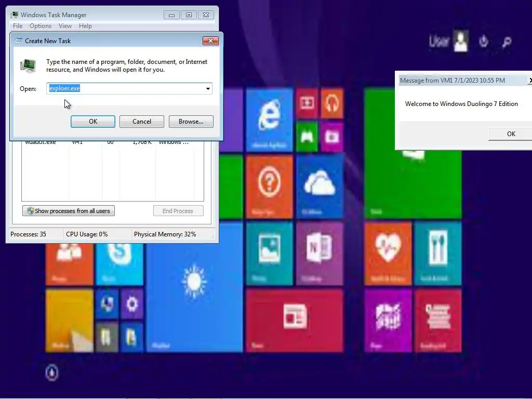Screen dimensions: 532x399
Task: Click the 'User' name label
Action: 439,41
